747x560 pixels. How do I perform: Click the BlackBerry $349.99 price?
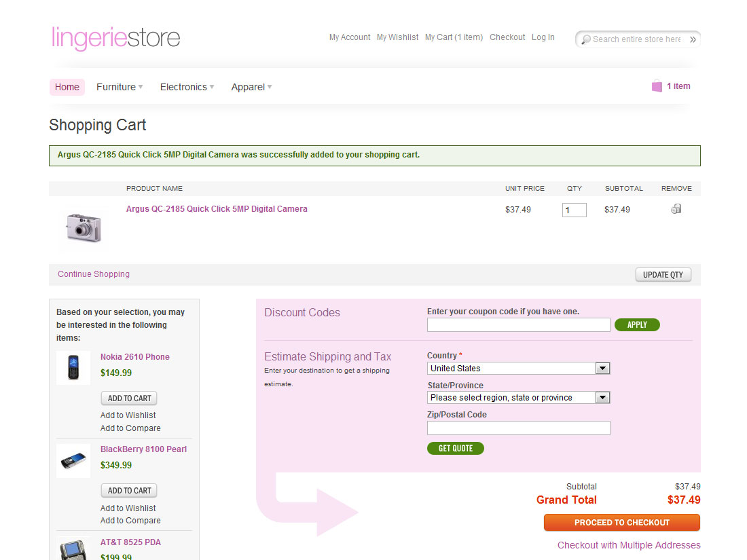[115, 465]
